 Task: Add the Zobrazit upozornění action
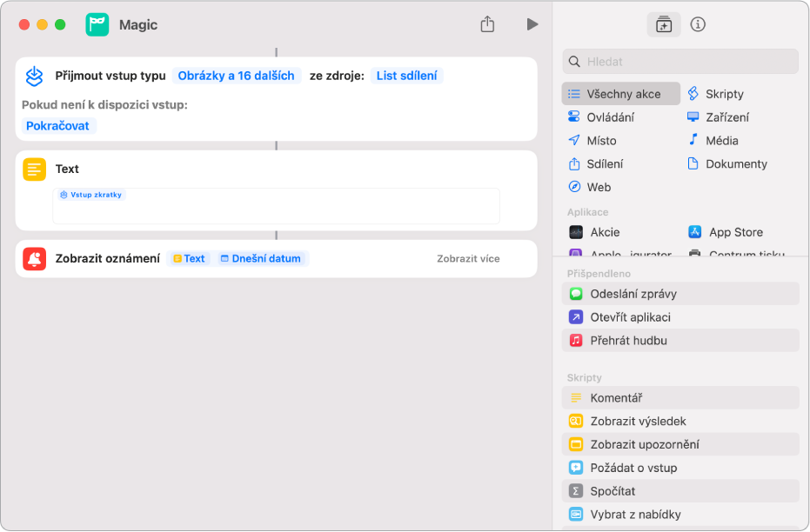coord(680,444)
